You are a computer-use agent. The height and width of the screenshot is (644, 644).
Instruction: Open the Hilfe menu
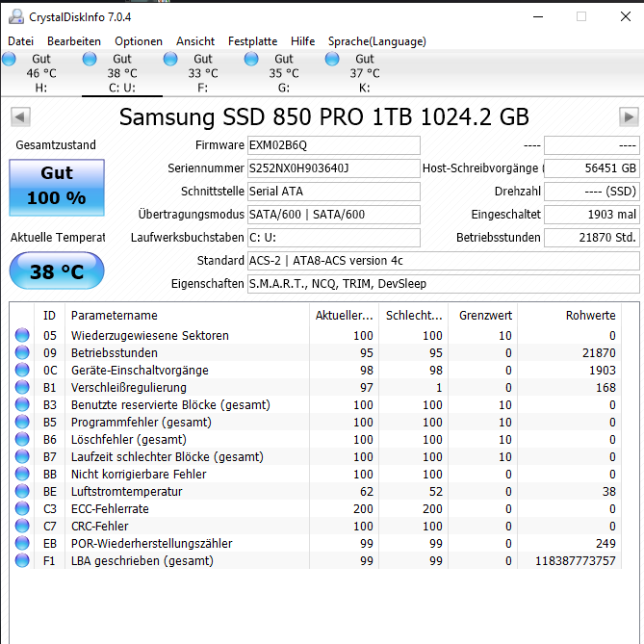click(x=302, y=41)
